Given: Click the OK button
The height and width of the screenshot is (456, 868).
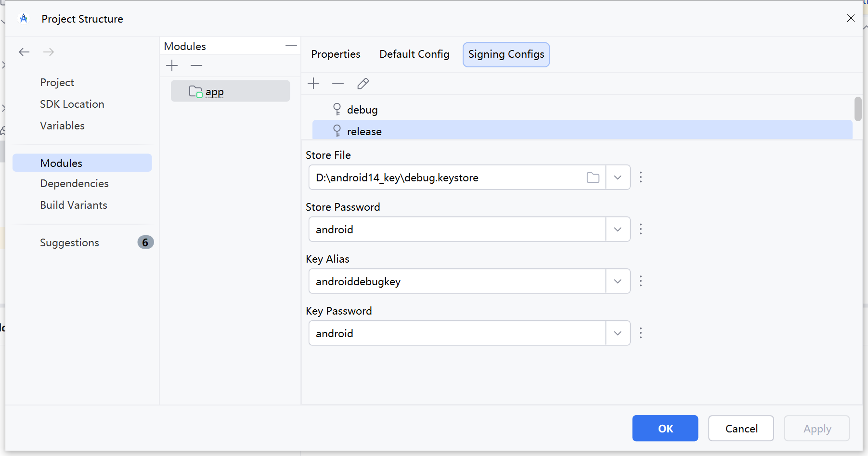Looking at the screenshot, I should click(x=665, y=429).
